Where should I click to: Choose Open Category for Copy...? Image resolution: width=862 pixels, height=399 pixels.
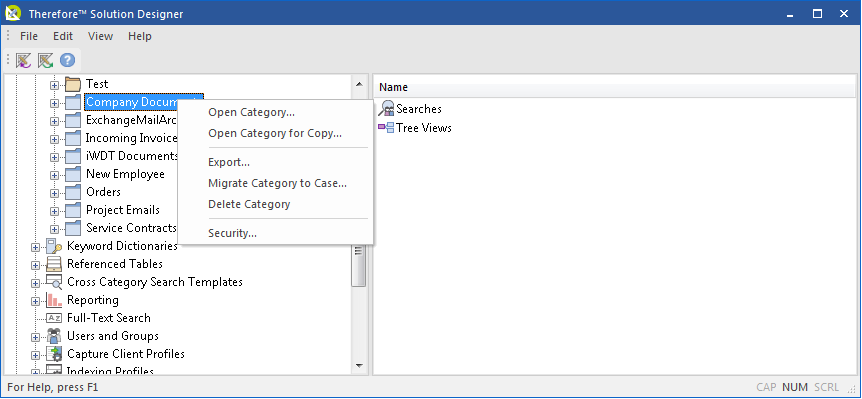(x=275, y=134)
